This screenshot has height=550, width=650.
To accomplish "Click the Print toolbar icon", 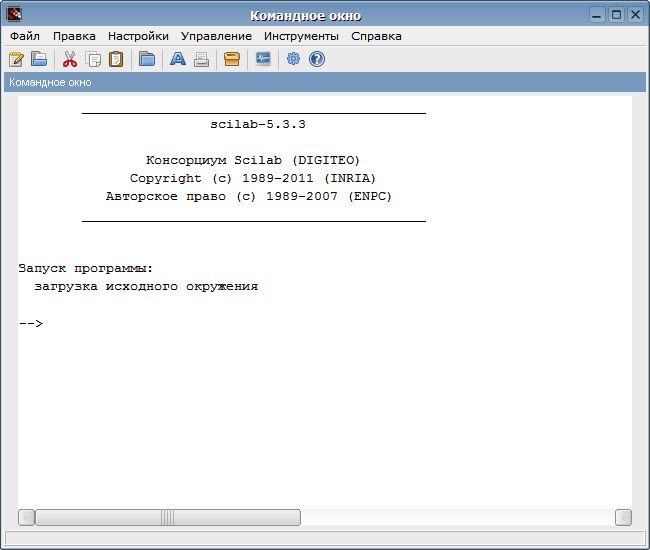I will [x=201, y=59].
